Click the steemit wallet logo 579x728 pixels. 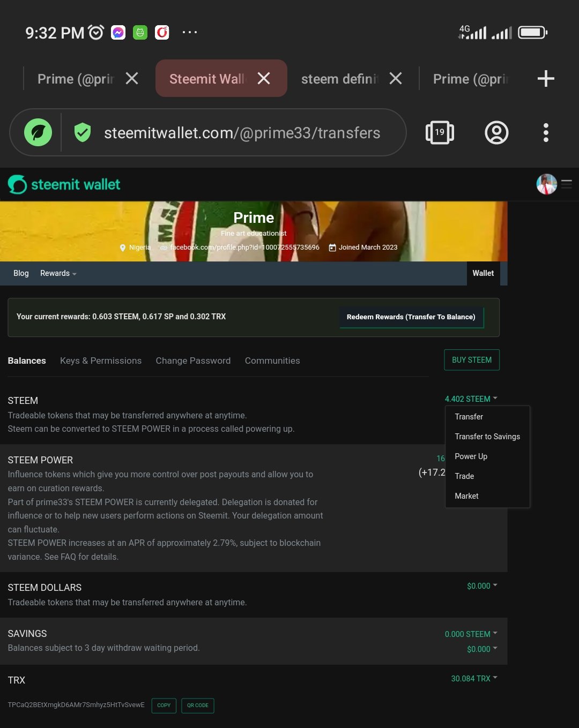[x=64, y=184]
